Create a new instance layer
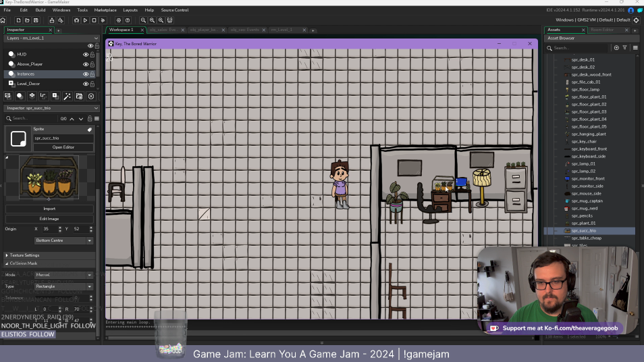This screenshot has height=362, width=644. 20,96
